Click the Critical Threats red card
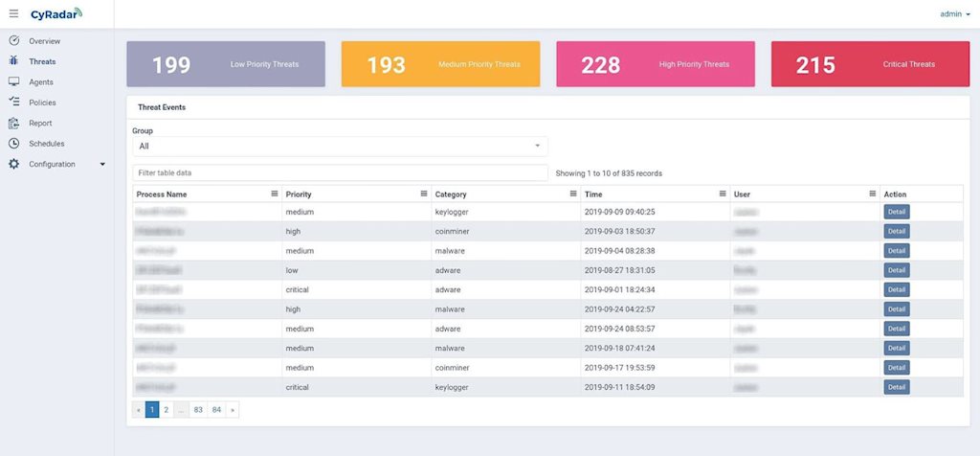Image resolution: width=980 pixels, height=456 pixels. pyautogui.click(x=870, y=65)
